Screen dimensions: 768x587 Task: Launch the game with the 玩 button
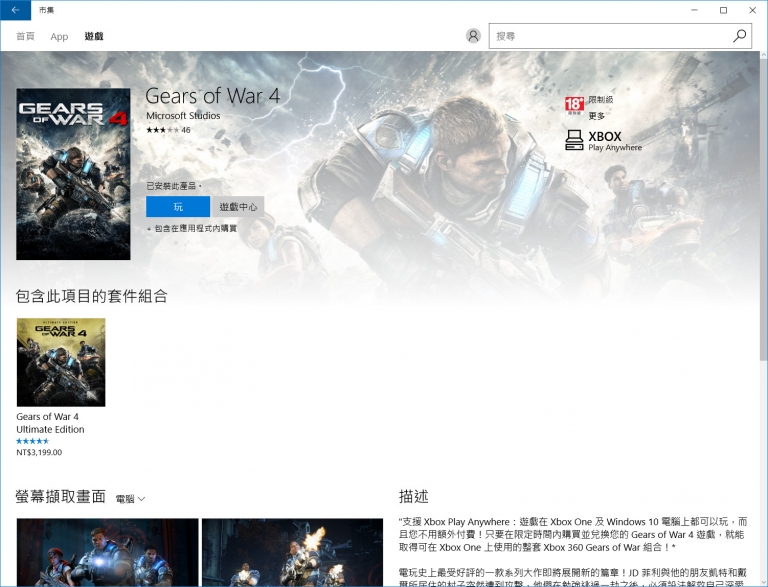pyautogui.click(x=178, y=207)
